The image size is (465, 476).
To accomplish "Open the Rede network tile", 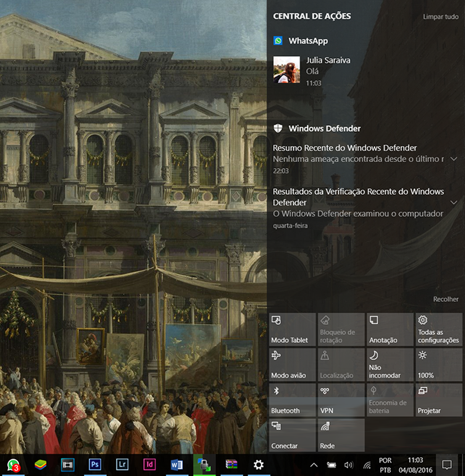I will click(342, 435).
